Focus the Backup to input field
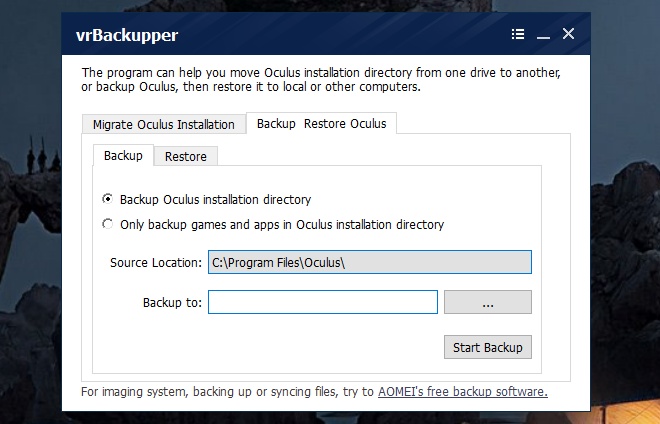This screenshot has height=424, width=660. pos(323,302)
